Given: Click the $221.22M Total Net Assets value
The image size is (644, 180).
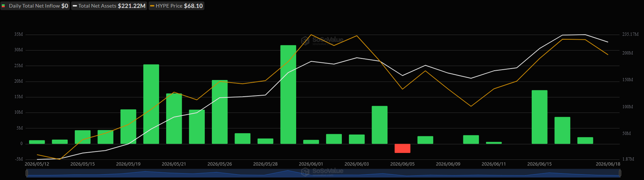Looking at the screenshot, I should (132, 6).
